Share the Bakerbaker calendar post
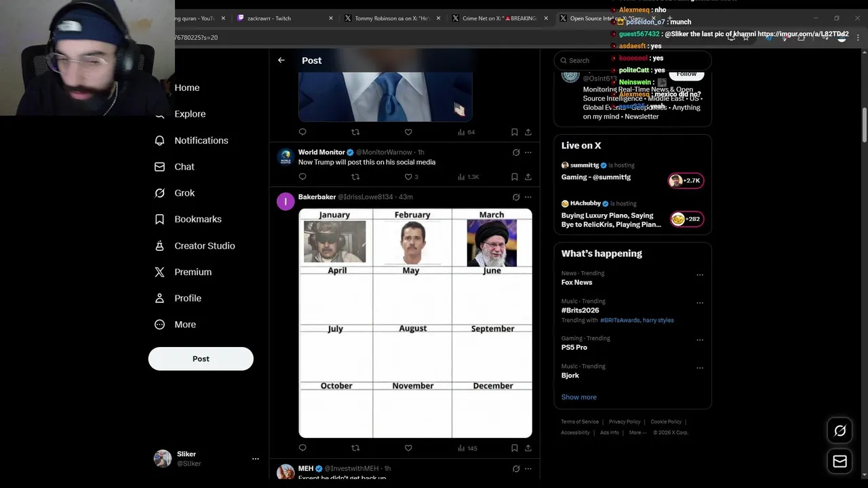 tap(528, 448)
